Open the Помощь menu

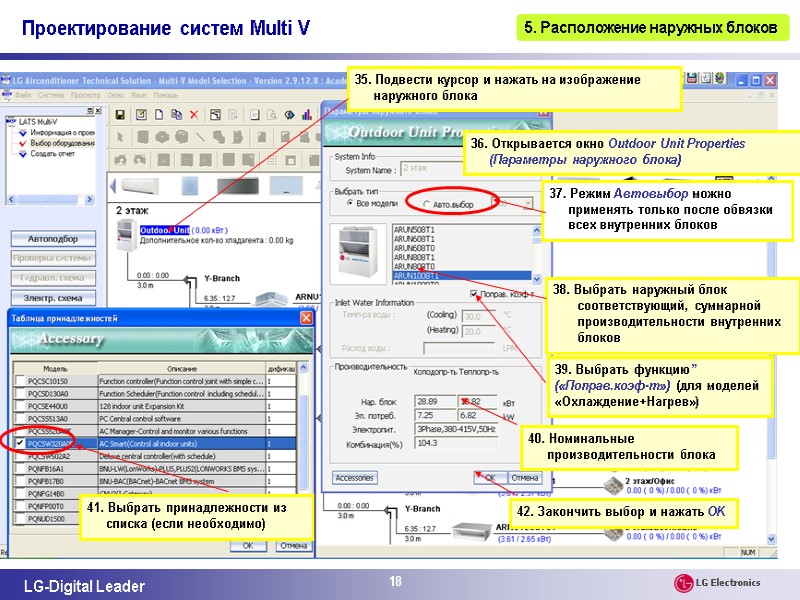(166, 95)
